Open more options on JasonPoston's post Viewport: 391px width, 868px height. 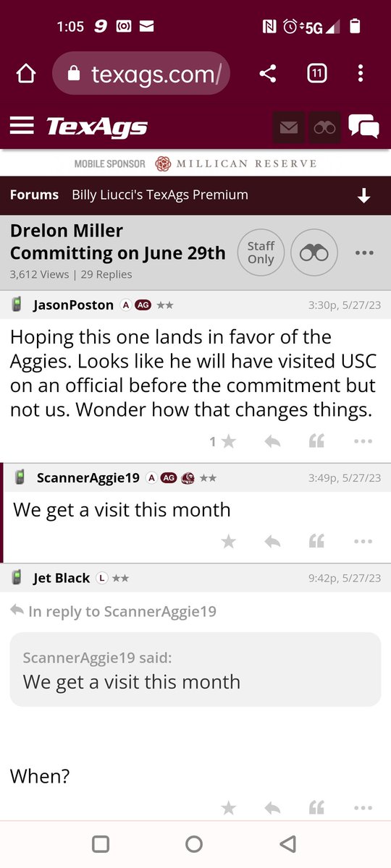(363, 441)
